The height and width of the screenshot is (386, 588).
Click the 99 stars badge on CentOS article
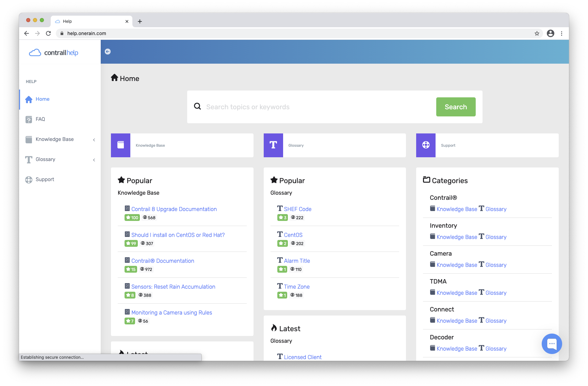(x=131, y=243)
